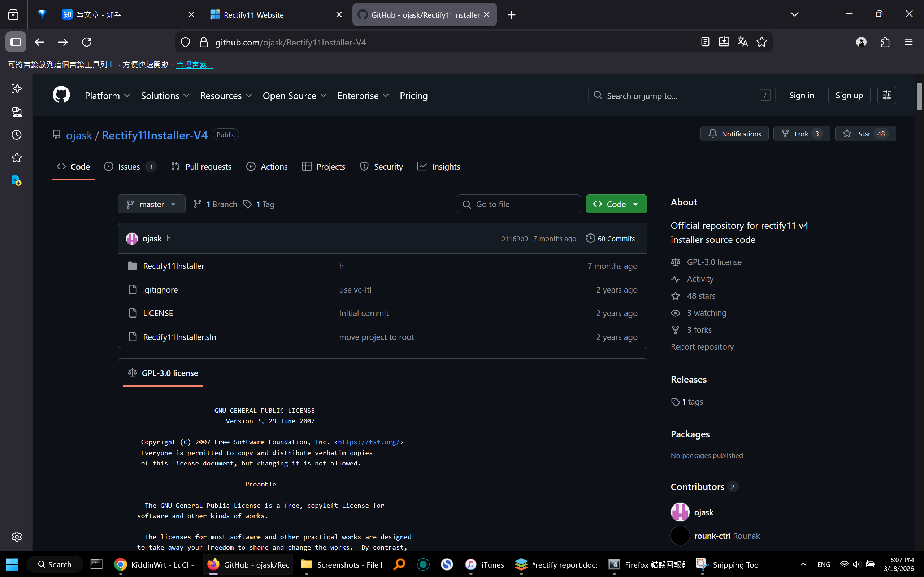Open sidebar settings gear icon

[x=16, y=537]
